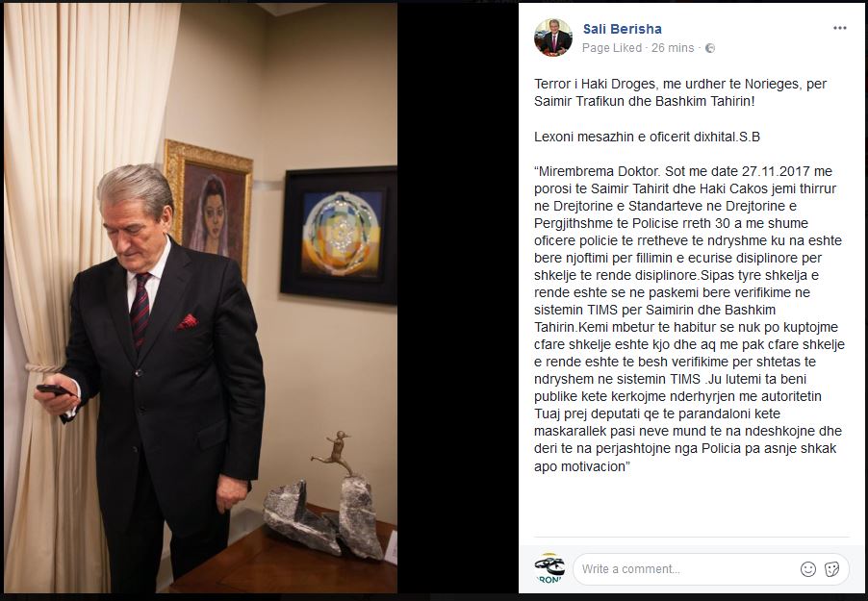Focus the Write a comment field
Viewport: 868px width, 601px height.
point(711,569)
